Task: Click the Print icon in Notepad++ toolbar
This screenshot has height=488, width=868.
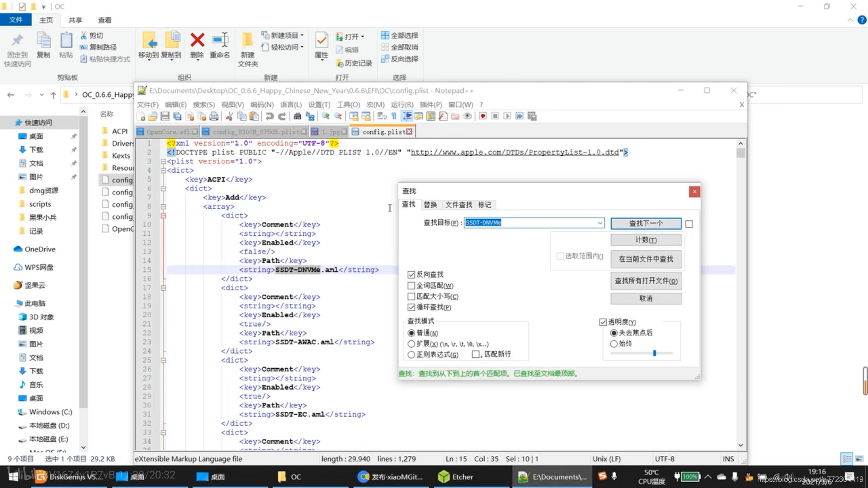Action: click(x=214, y=117)
